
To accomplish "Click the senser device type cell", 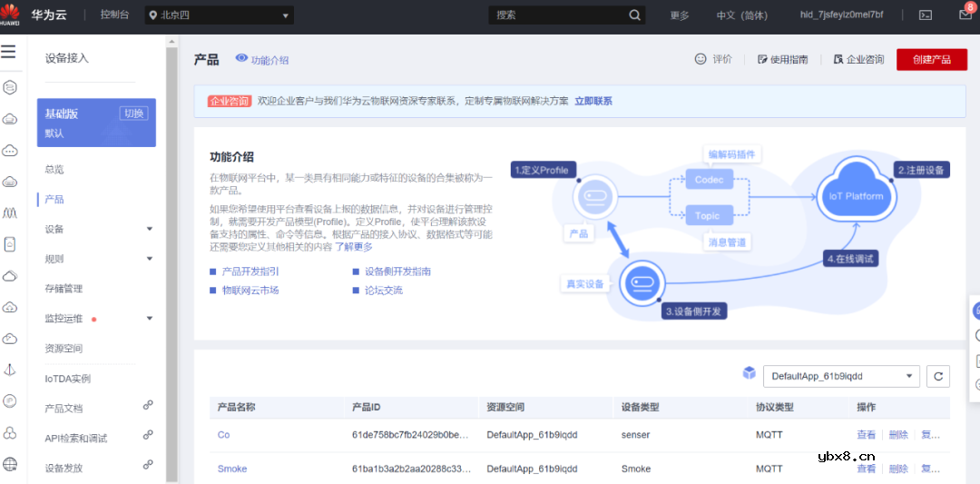I will [x=635, y=435].
